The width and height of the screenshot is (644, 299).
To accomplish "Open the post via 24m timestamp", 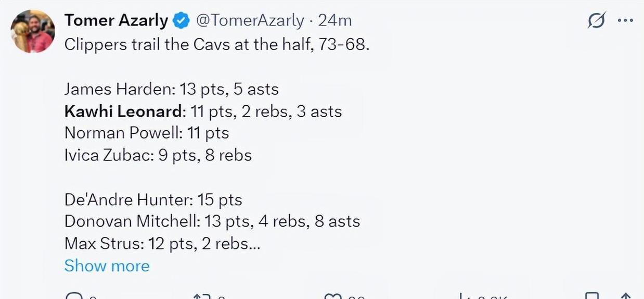I will [x=335, y=21].
